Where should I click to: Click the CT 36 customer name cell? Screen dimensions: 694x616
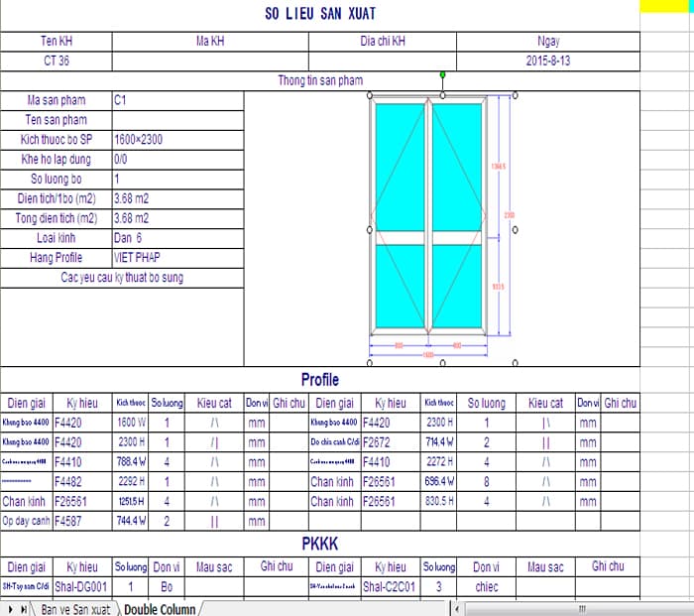click(x=57, y=61)
